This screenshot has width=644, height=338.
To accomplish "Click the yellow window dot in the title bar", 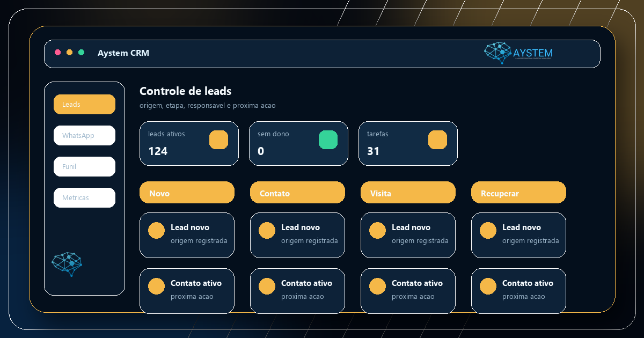I will tap(69, 53).
